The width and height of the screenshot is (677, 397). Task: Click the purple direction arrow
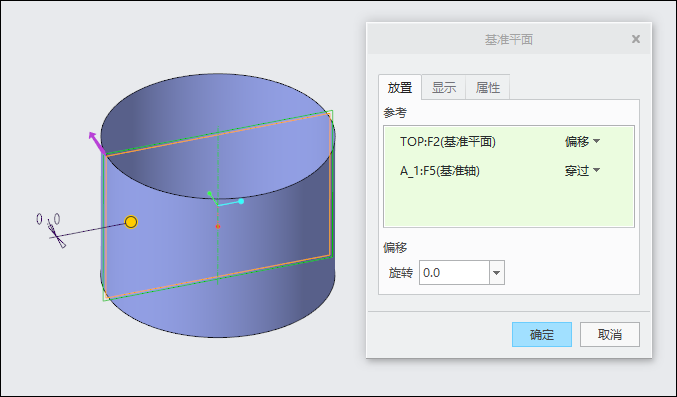[x=97, y=143]
